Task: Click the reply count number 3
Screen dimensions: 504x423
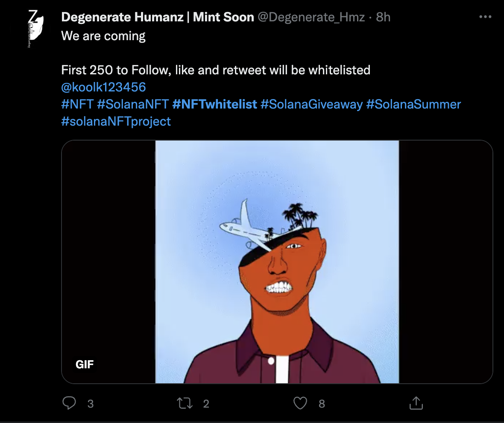Action: tap(90, 404)
